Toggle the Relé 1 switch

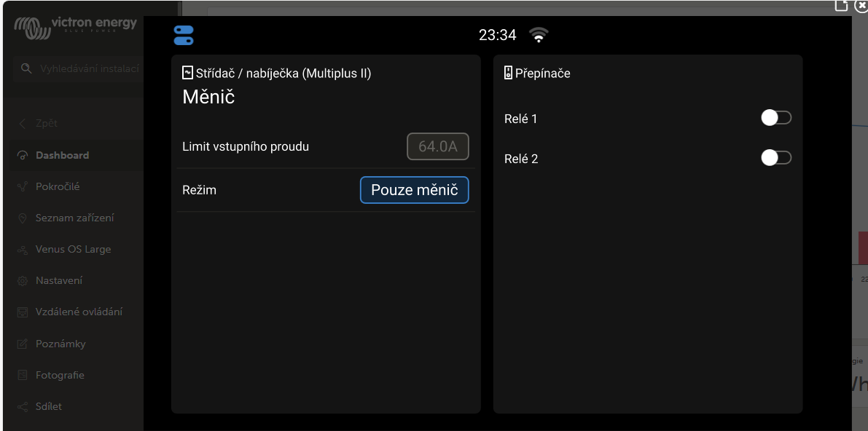[775, 118]
